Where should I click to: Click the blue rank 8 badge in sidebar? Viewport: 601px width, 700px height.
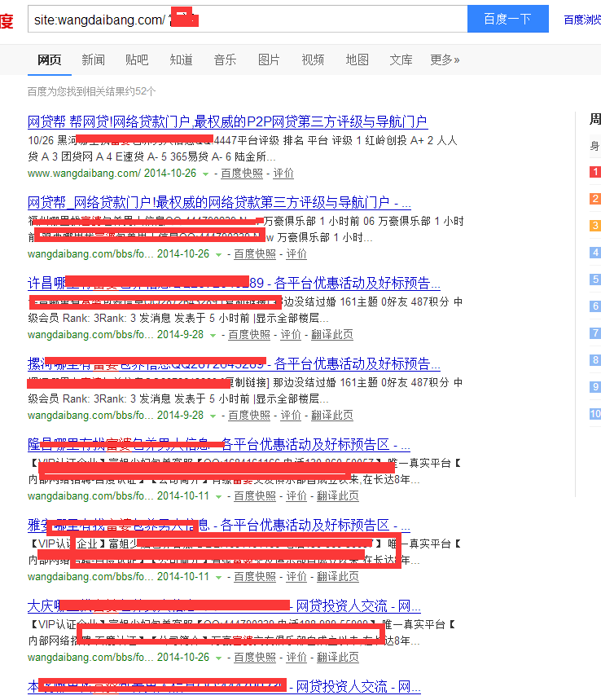point(595,360)
